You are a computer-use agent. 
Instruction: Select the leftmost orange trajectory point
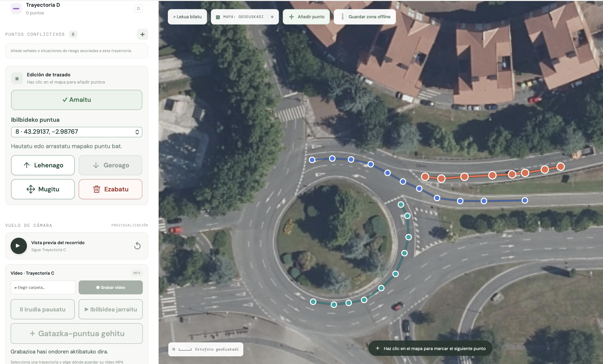[x=425, y=176]
